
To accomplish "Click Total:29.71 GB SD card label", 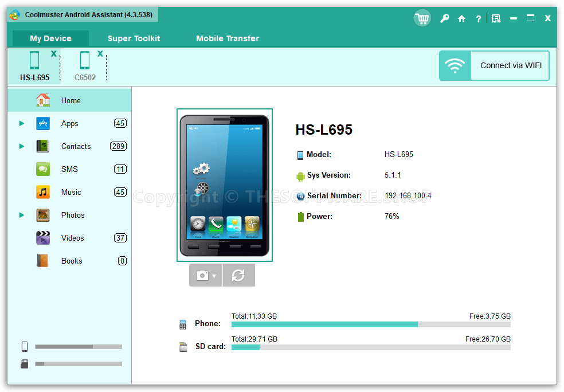I will pyautogui.click(x=254, y=339).
